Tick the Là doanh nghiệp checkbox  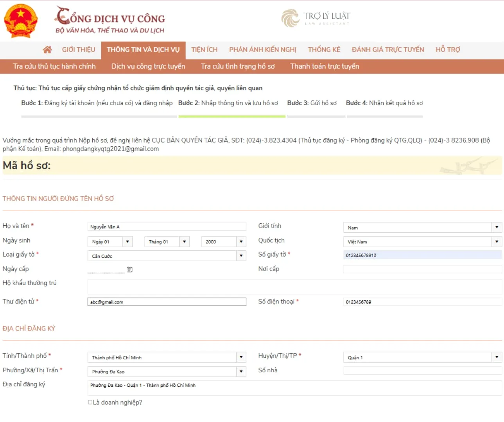[x=90, y=402]
